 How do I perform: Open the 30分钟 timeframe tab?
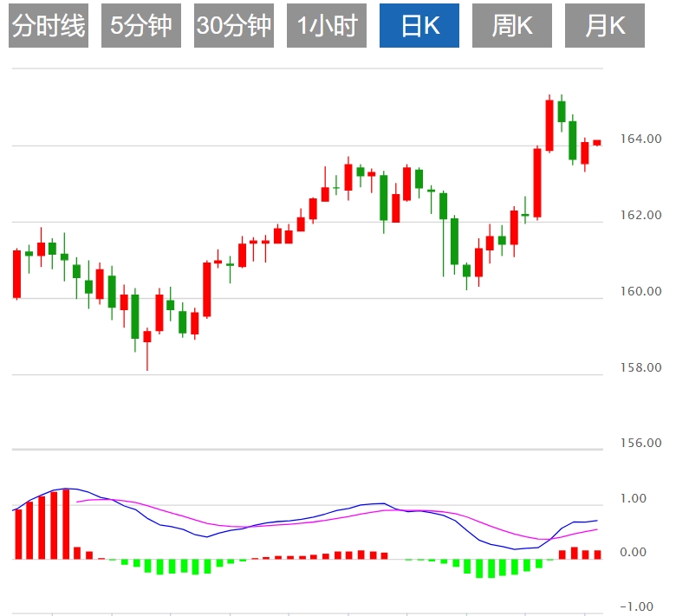click(x=234, y=26)
